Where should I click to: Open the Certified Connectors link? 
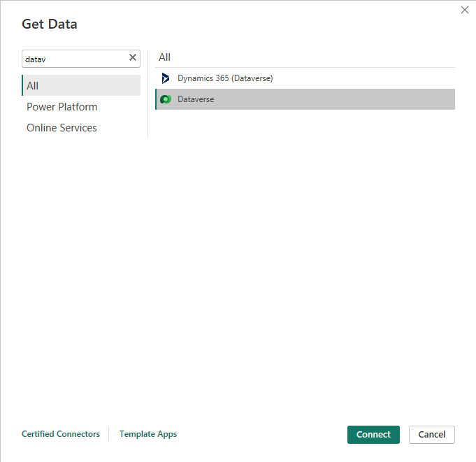coord(61,434)
